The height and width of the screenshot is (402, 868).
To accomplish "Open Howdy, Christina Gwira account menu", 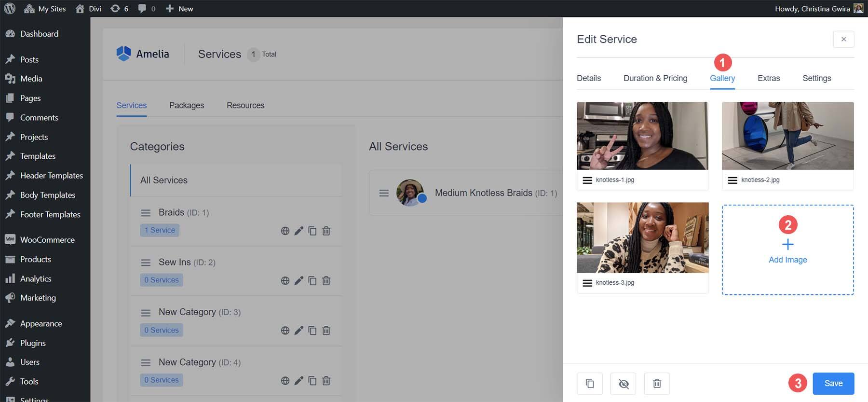I will (819, 9).
